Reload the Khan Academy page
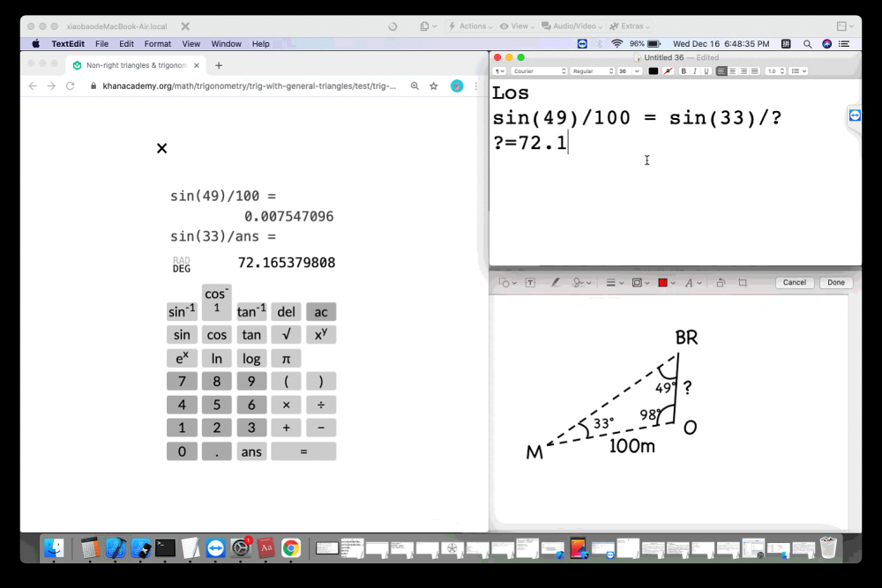Screen dimensions: 882x588 [x=71, y=86]
